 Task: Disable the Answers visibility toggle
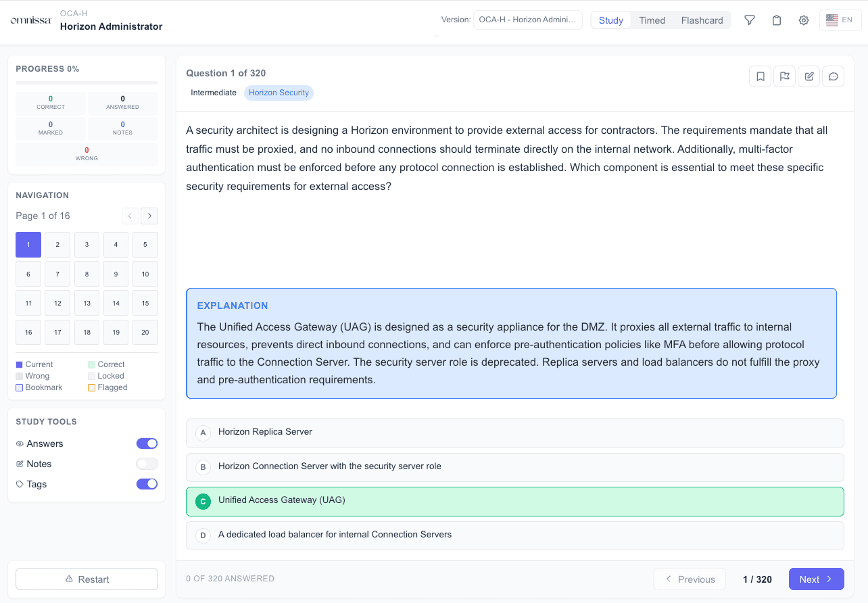147,443
